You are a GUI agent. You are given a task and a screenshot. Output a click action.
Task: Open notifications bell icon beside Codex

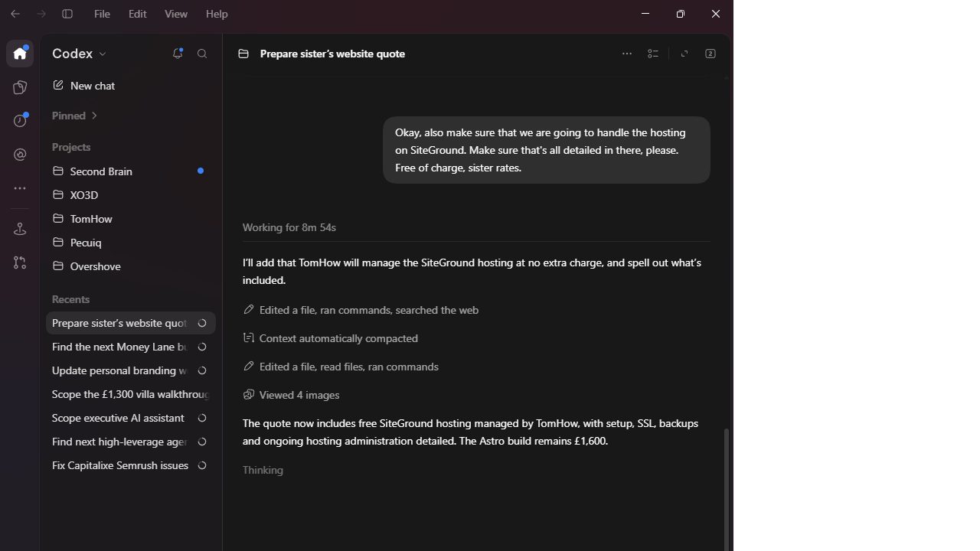(178, 54)
